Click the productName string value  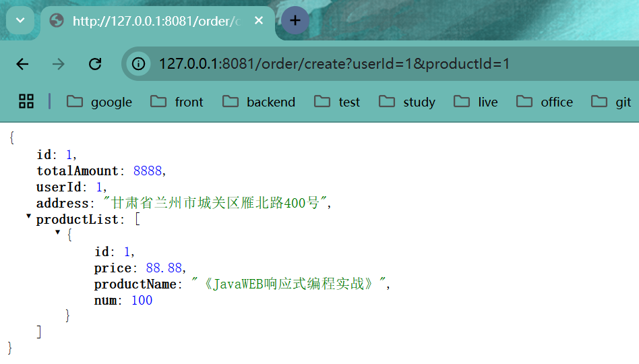[x=288, y=284]
